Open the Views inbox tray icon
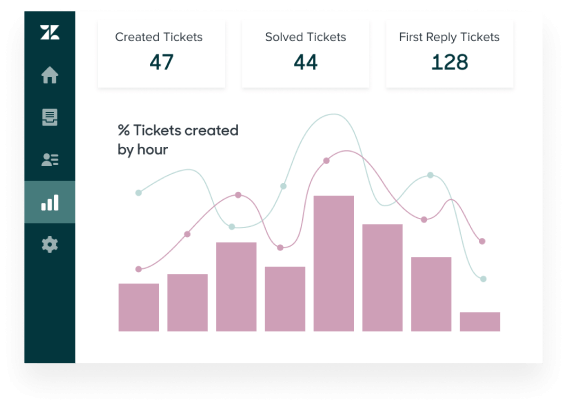The width and height of the screenshot is (568, 402). click(x=50, y=117)
